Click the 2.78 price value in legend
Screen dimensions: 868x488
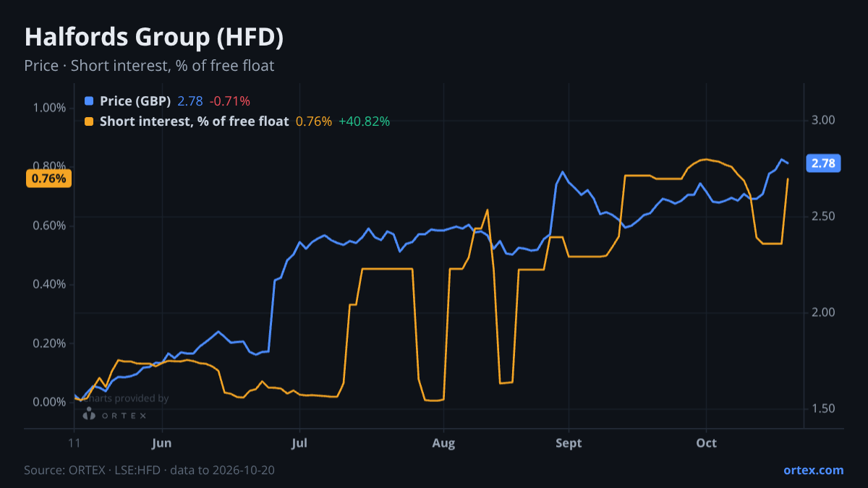point(190,101)
